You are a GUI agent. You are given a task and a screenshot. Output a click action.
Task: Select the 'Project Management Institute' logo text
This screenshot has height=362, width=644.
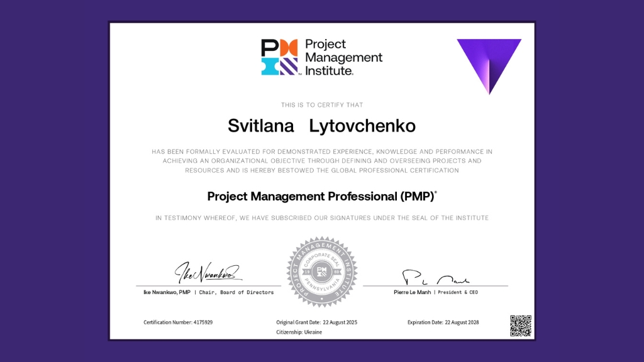[x=344, y=57]
